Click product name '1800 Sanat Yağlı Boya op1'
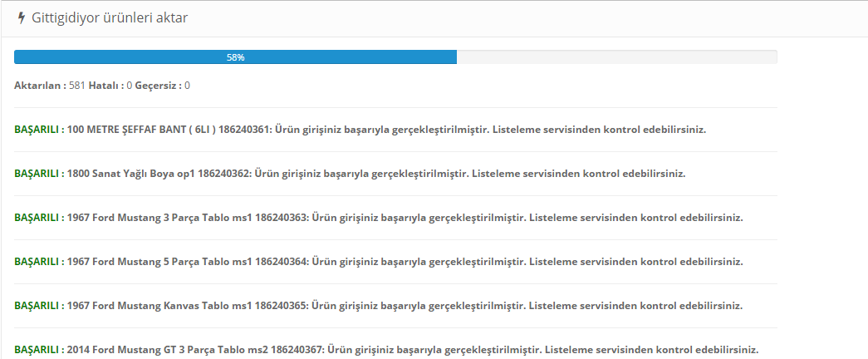868x359 pixels. pos(130,174)
